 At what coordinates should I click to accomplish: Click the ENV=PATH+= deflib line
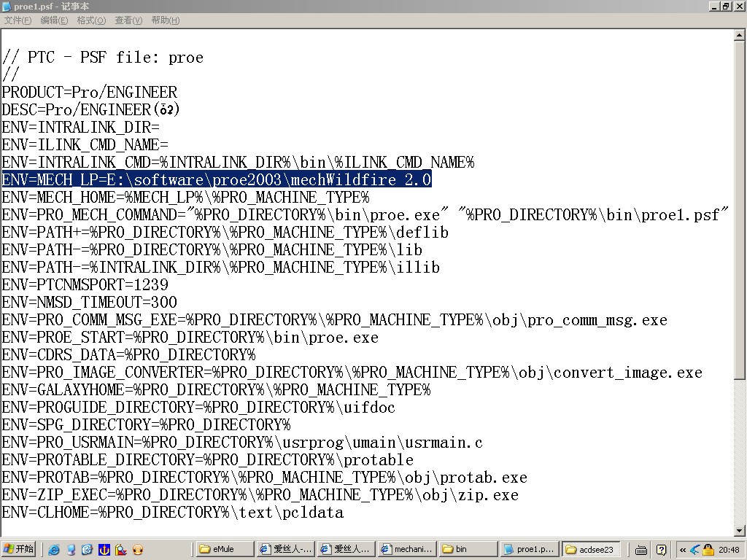(225, 232)
